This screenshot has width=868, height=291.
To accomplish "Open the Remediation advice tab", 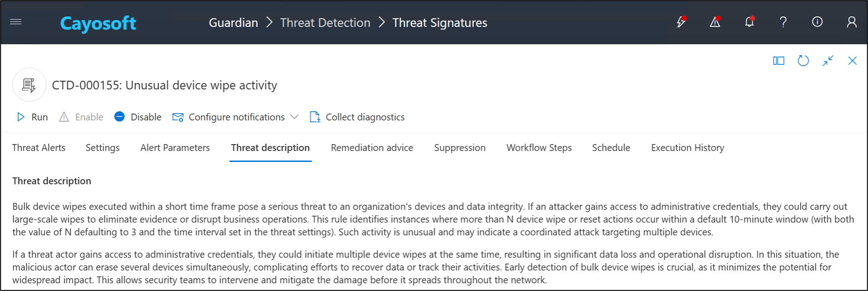I will coord(372,148).
